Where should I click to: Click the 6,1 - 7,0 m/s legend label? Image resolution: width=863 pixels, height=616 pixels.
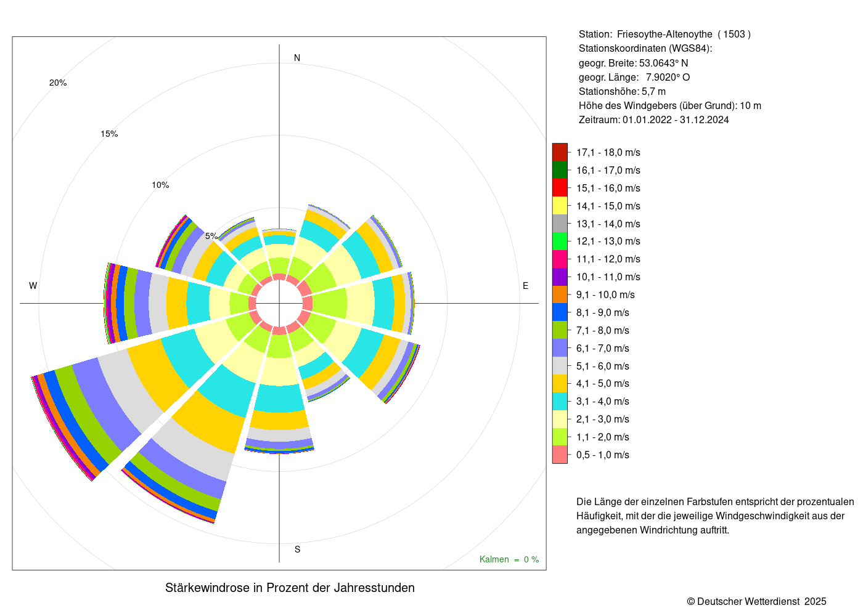(603, 348)
